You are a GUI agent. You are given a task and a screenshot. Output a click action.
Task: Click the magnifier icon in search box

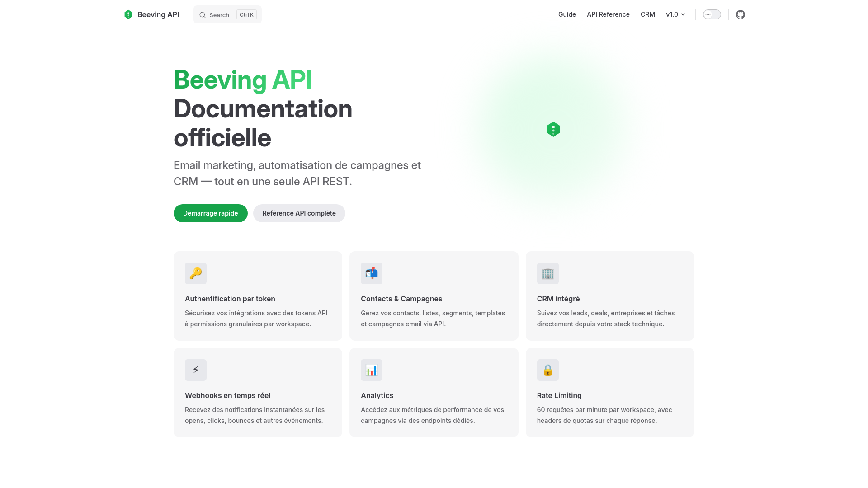pyautogui.click(x=203, y=15)
